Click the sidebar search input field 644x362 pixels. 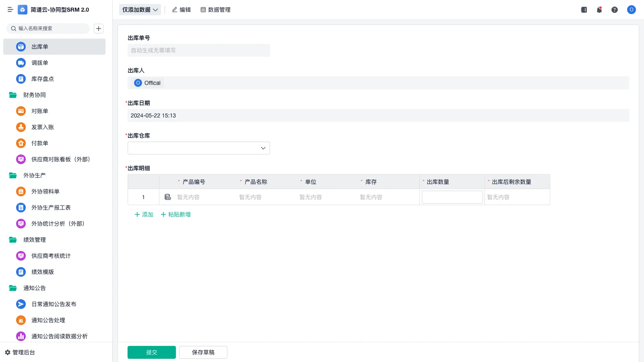[x=48, y=29]
